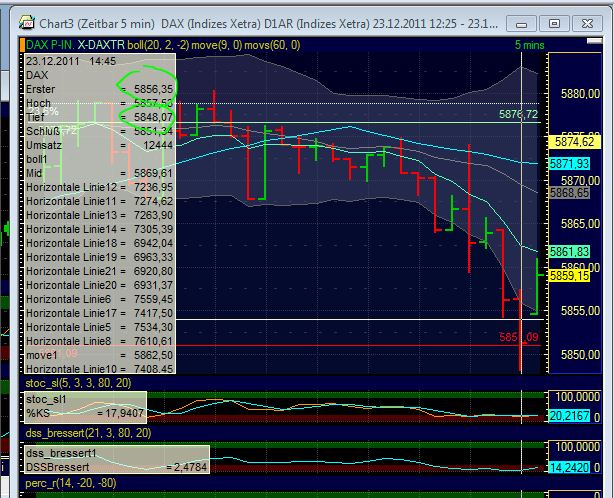Screen dimensions: 614x498
Task: Click the 5874,62 price axis tag
Action: pos(575,142)
